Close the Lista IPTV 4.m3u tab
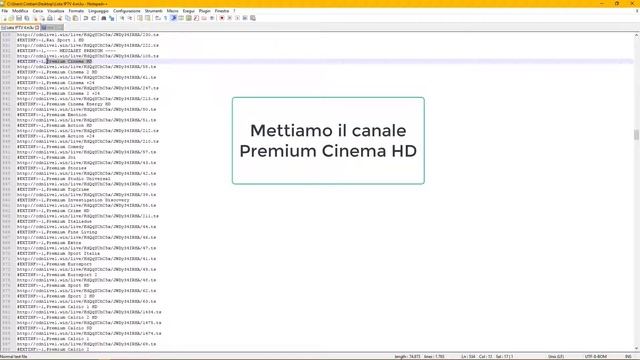640x360 pixels. pos(37,28)
